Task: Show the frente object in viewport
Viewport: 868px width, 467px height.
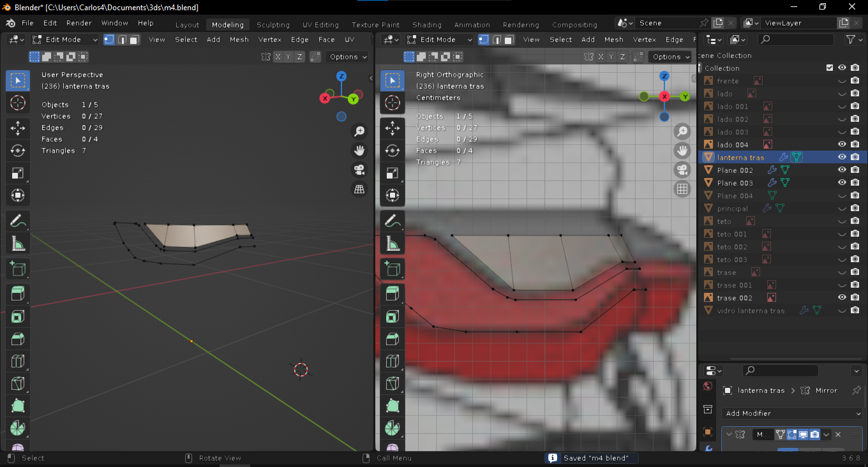Action: (842, 81)
